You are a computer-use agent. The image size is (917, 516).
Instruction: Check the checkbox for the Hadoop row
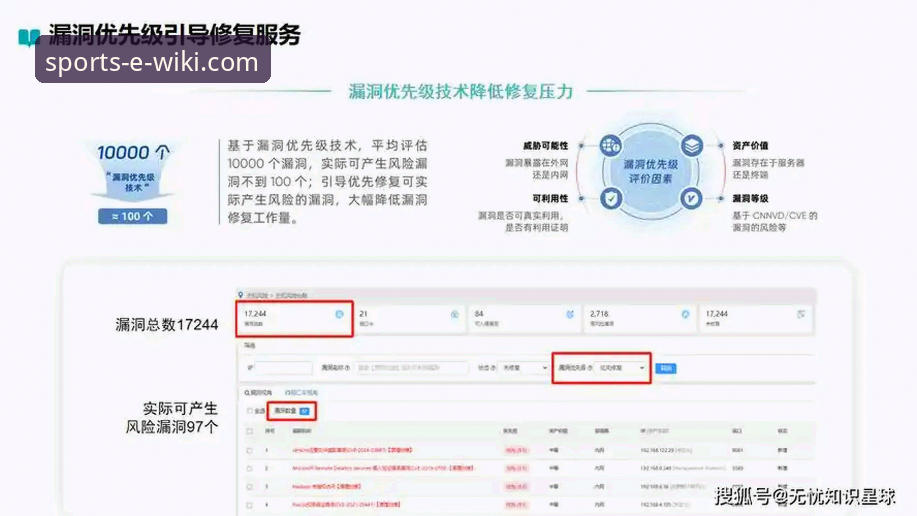coord(250,487)
